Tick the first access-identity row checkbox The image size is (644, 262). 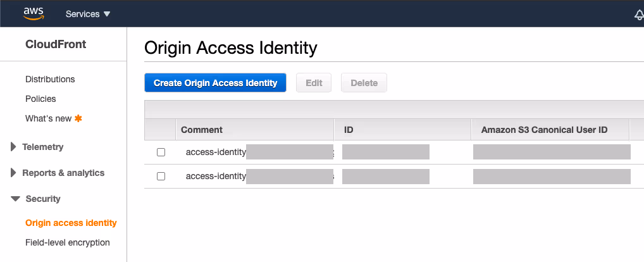point(161,153)
